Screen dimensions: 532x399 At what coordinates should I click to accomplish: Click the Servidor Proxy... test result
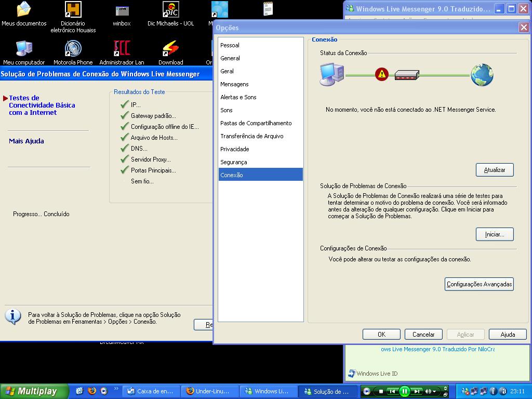tap(151, 159)
